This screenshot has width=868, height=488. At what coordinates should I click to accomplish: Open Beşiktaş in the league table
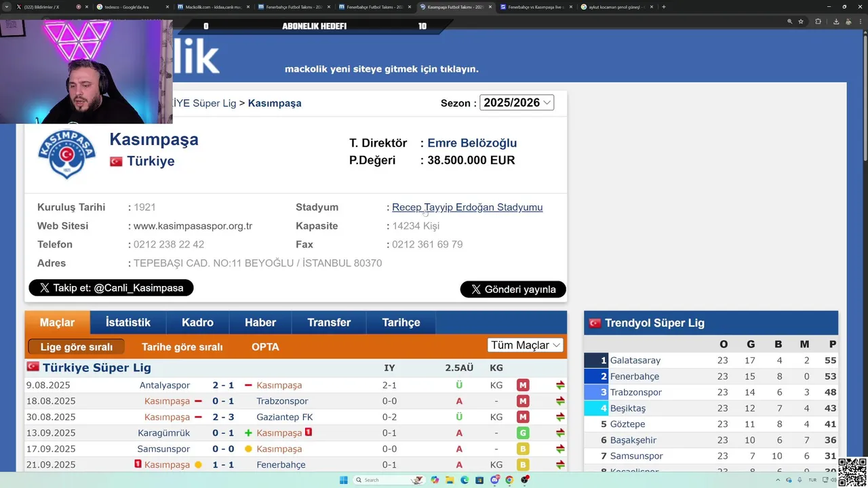628,409
